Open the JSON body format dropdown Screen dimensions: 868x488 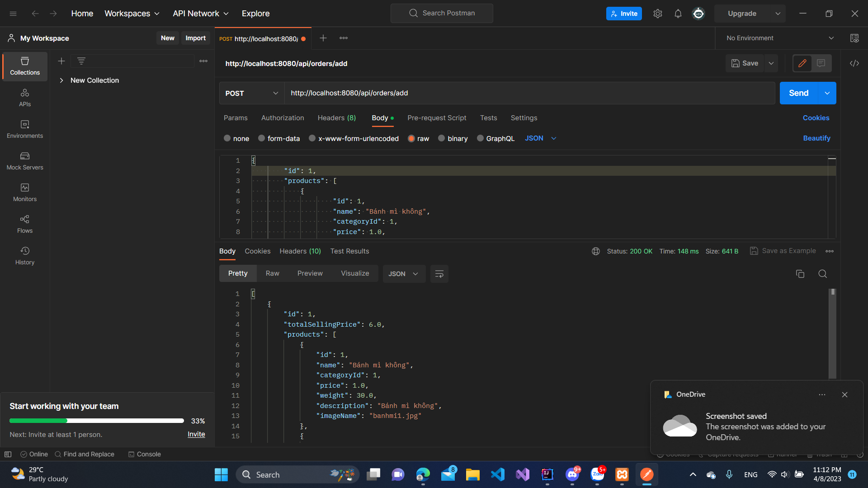tap(540, 138)
